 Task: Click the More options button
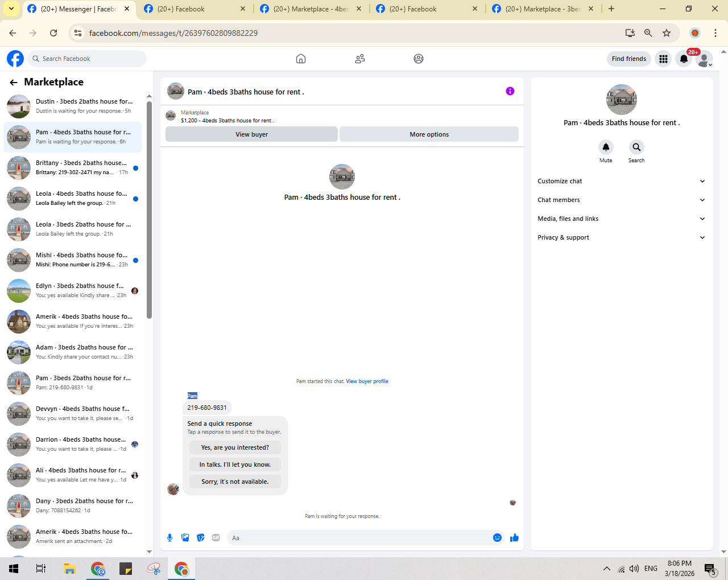pos(429,134)
